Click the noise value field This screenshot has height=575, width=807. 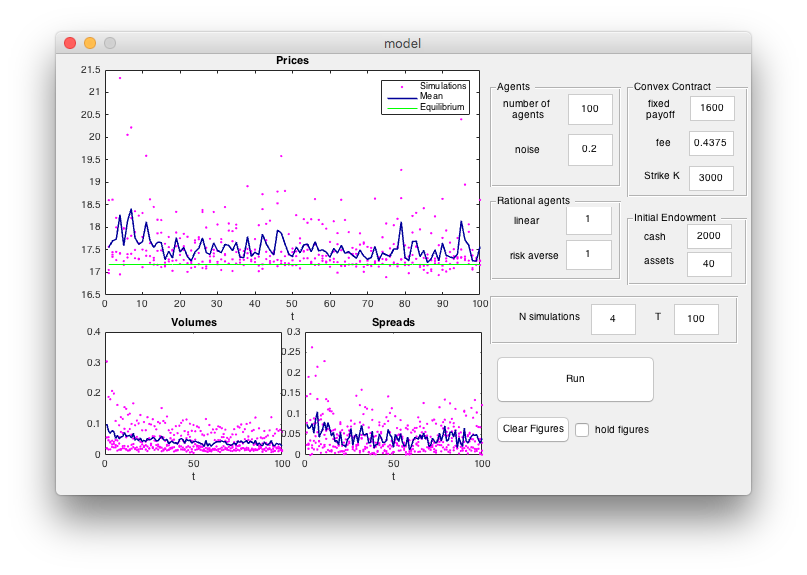coord(590,149)
